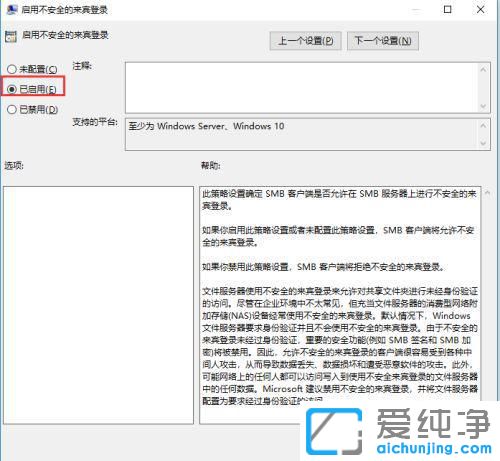This screenshot has width=500, height=461.
Task: Click the down arrow of comment box scrollbar
Action: click(483, 106)
